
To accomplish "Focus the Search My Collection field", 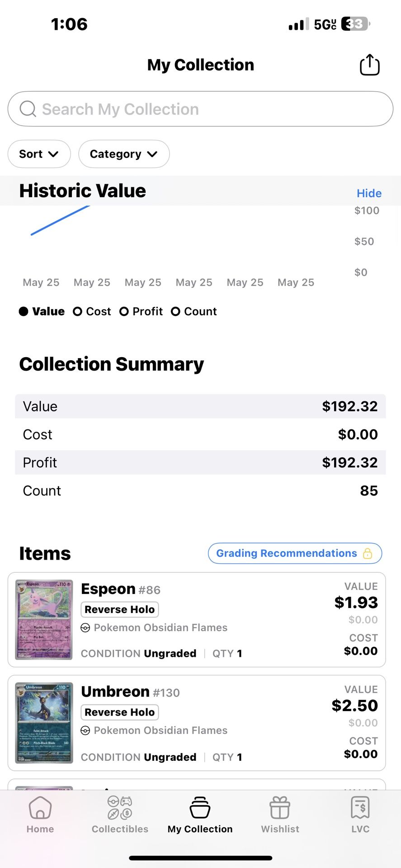I will 200,109.
